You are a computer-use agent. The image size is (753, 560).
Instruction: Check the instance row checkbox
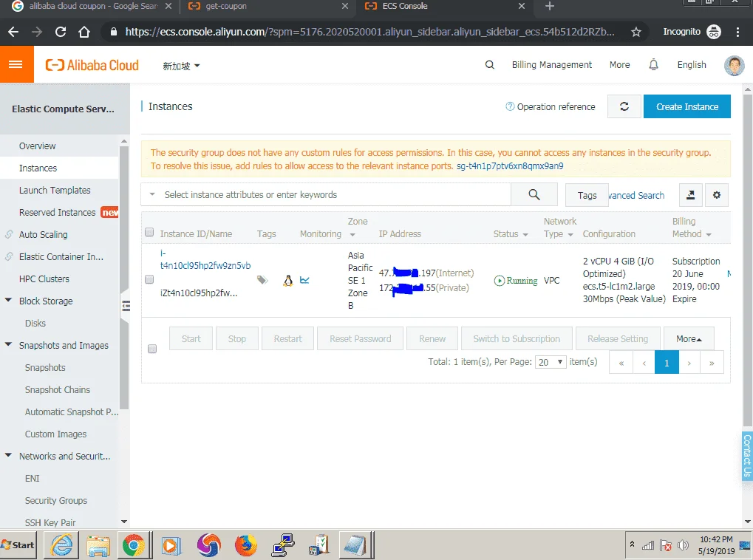149,279
